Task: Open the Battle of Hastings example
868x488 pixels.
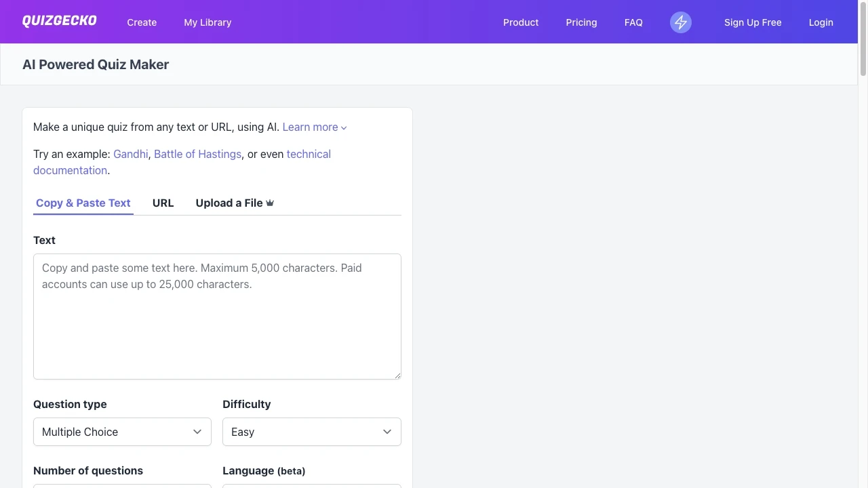Action: [197, 154]
